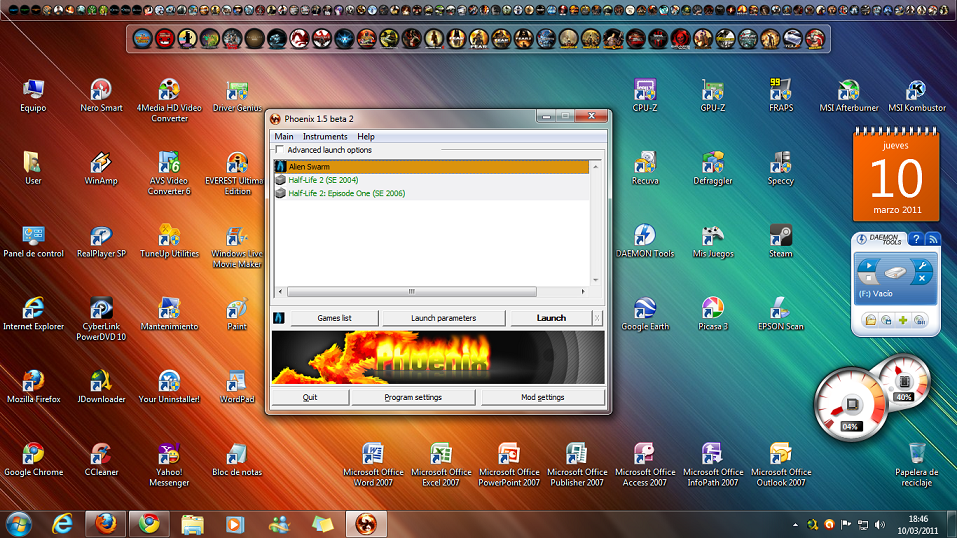Open the Main menu in Phoenix
This screenshot has height=538, width=957.
tap(284, 136)
